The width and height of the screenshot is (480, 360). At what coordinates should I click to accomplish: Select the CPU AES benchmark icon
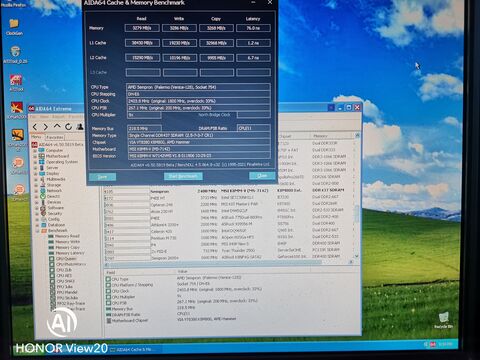[52, 276]
